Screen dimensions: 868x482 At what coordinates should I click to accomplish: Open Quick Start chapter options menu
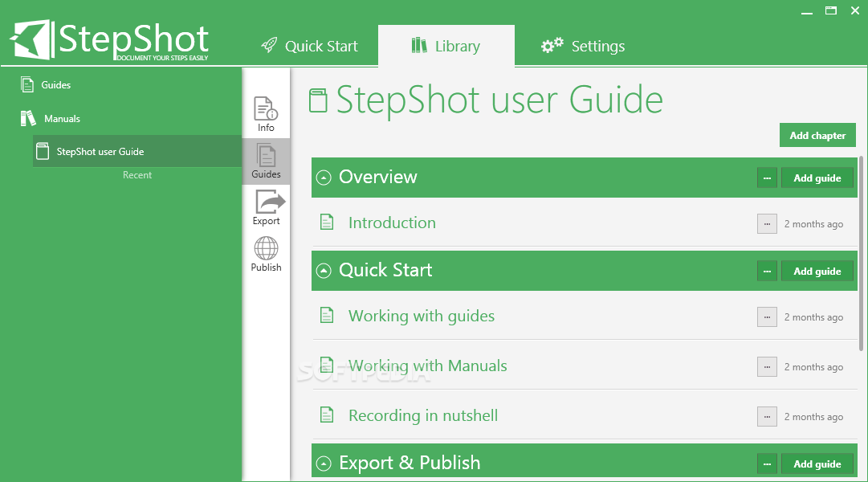coord(767,271)
